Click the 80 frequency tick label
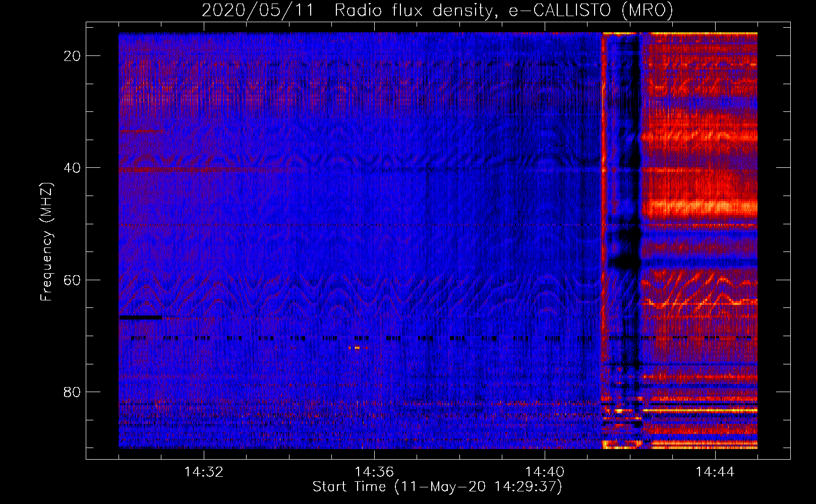This screenshot has width=816, height=504. [x=72, y=392]
